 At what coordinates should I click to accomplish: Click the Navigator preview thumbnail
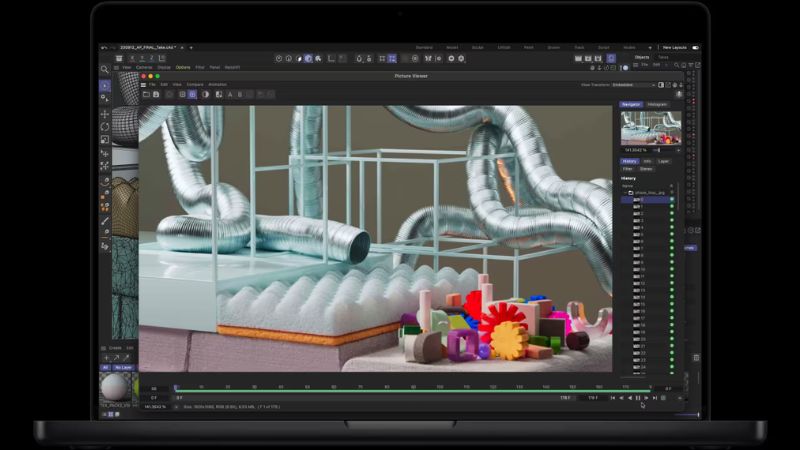click(x=651, y=127)
